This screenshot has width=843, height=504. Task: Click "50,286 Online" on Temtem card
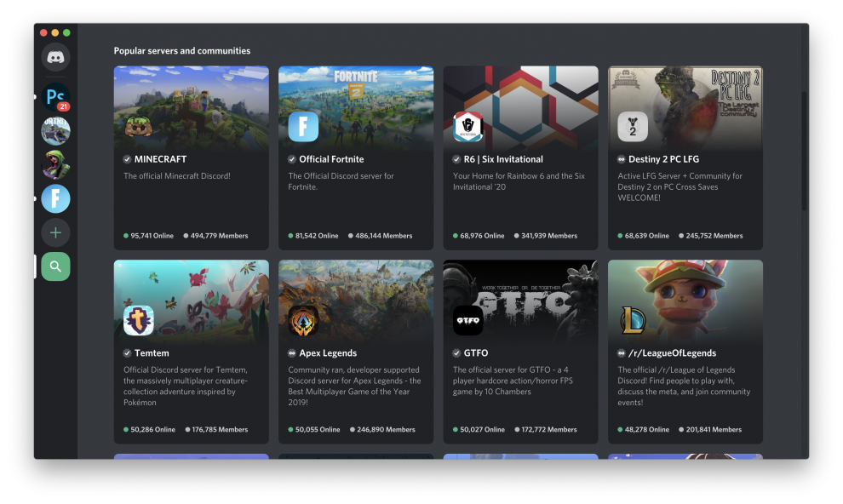[x=150, y=429]
